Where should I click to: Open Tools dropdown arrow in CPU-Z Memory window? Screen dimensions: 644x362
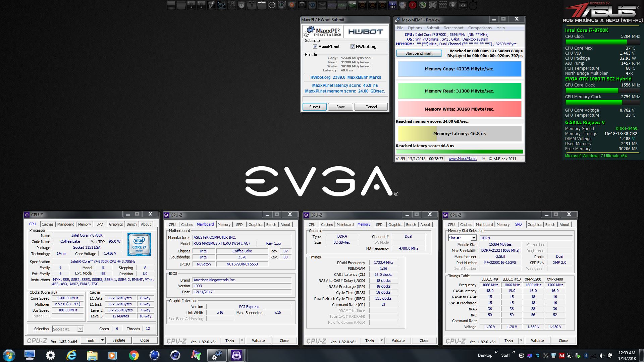(x=382, y=341)
